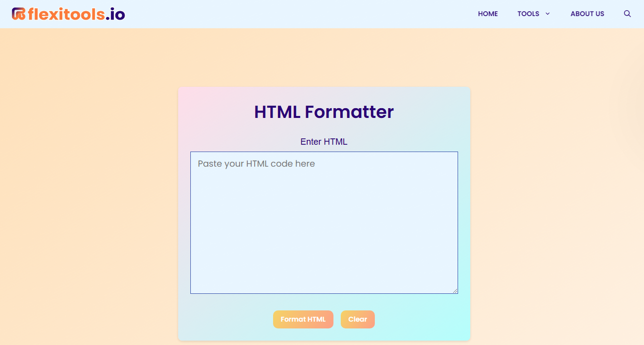Open the About Us page
644x345 pixels.
(x=587, y=14)
